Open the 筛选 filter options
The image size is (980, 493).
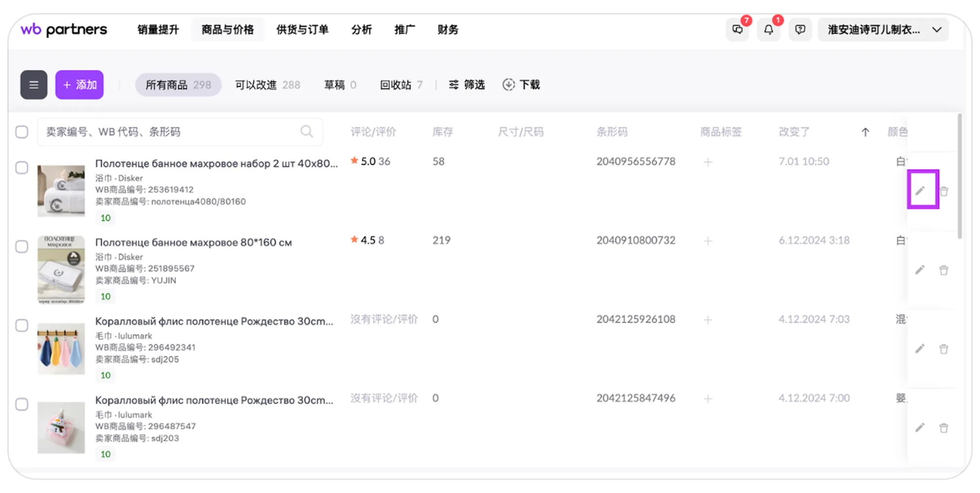(467, 85)
